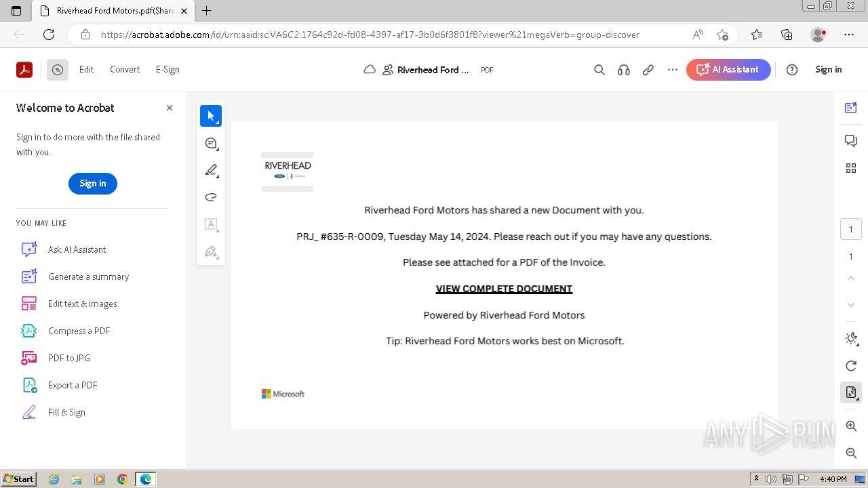
Task: Refresh the browser page
Action: pos(49,35)
